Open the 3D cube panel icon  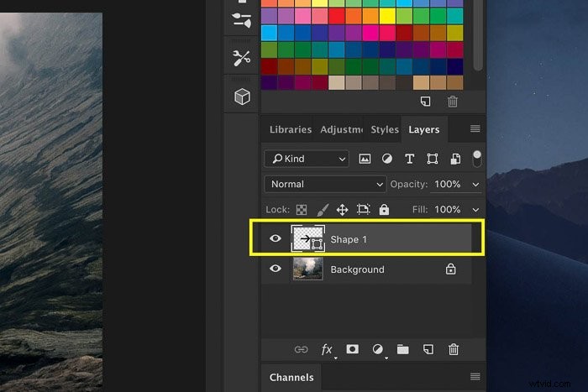[242, 97]
